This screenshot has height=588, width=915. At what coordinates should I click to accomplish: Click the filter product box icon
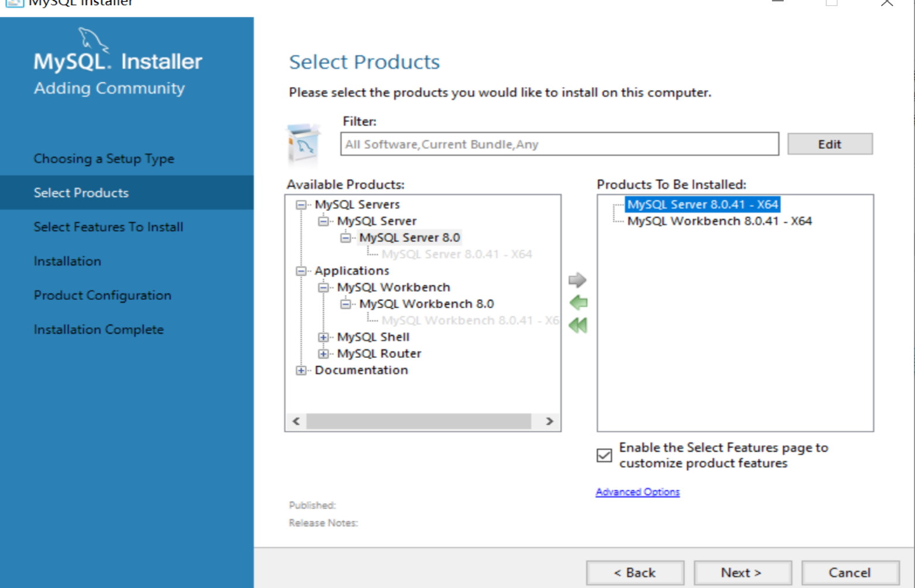coord(303,143)
